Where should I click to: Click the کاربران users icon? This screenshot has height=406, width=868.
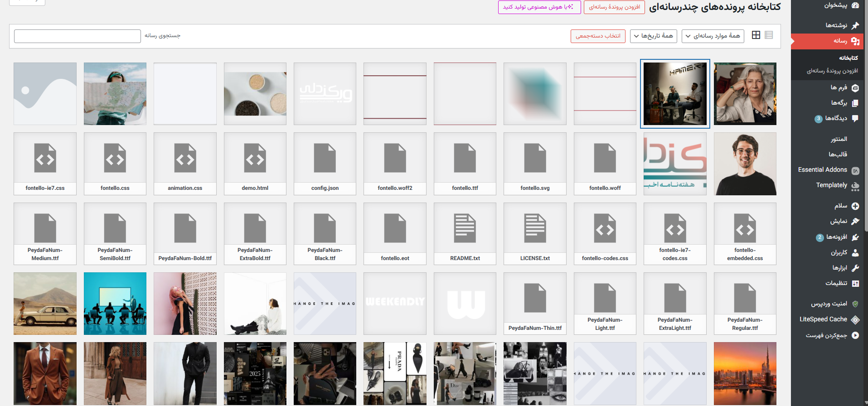(855, 252)
